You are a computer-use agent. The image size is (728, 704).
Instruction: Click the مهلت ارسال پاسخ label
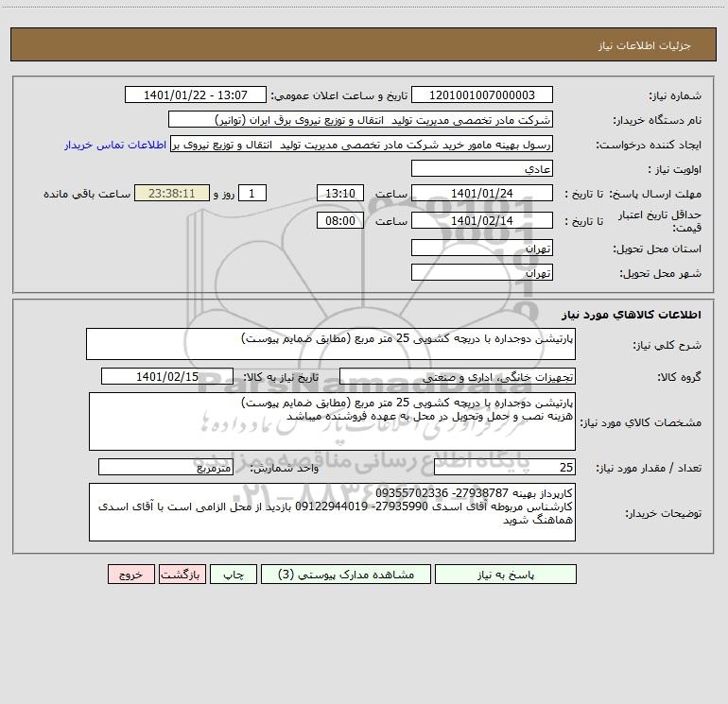[655, 194]
